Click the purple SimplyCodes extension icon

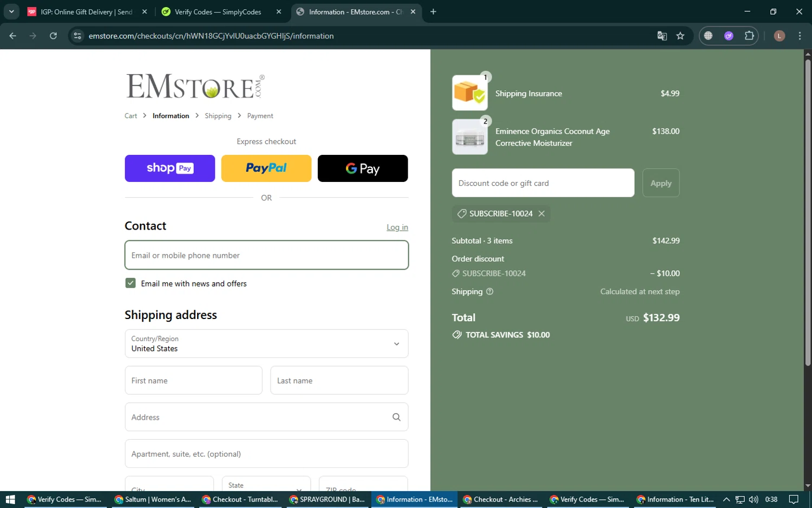[729, 36]
